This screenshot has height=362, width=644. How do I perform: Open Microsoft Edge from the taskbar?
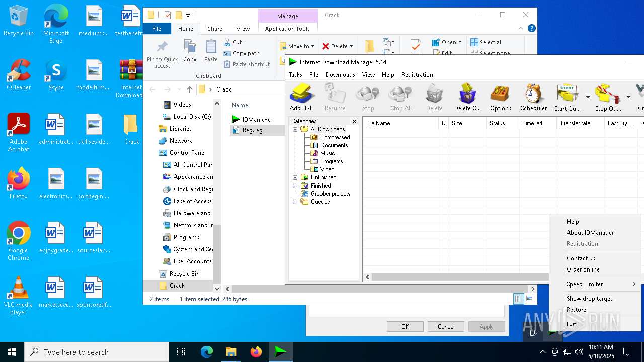(x=206, y=352)
